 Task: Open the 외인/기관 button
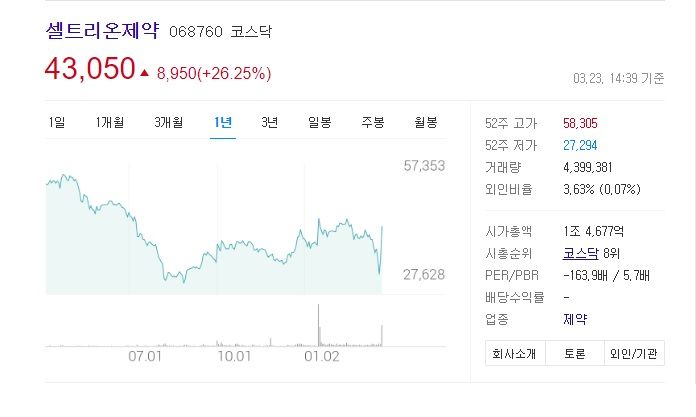tap(634, 353)
